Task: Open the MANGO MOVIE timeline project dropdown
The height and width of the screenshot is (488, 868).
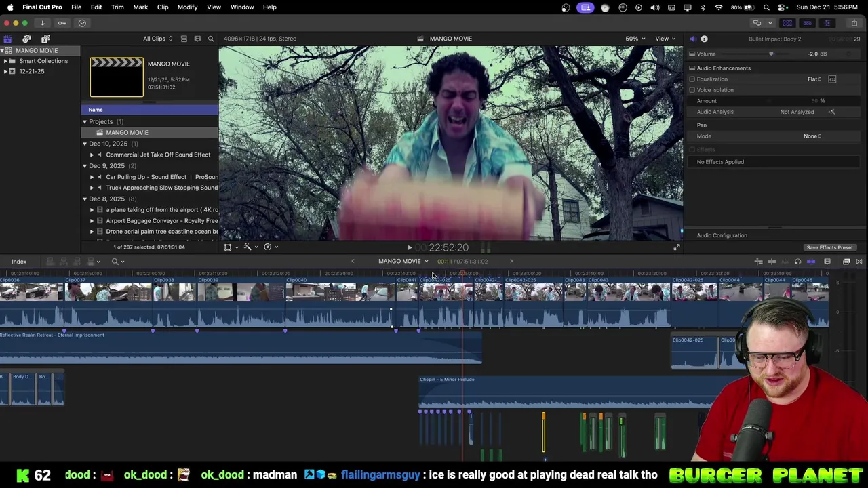Action: coord(403,262)
